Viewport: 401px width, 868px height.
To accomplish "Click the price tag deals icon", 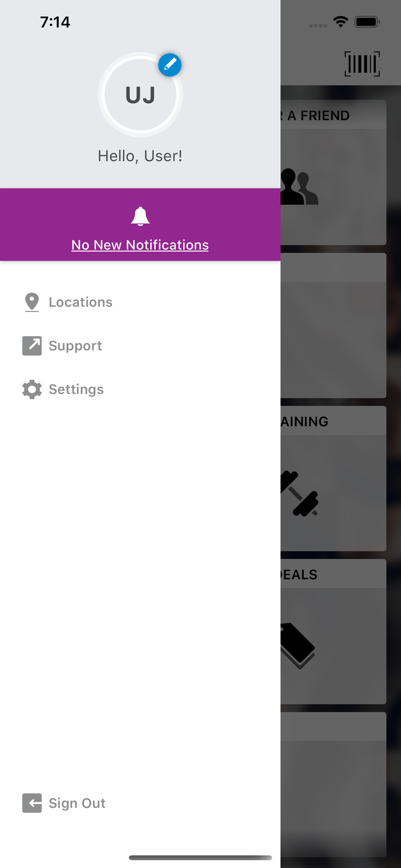I will (x=298, y=646).
